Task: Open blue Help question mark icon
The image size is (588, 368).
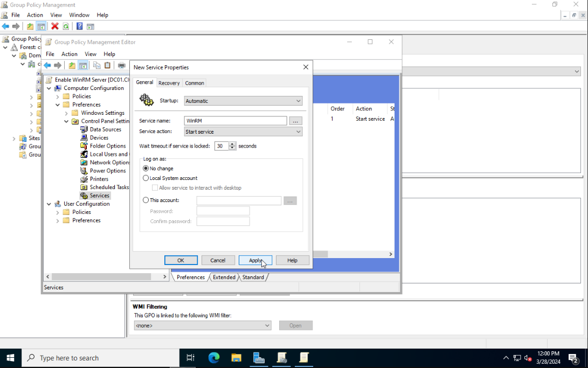Action: (80, 26)
